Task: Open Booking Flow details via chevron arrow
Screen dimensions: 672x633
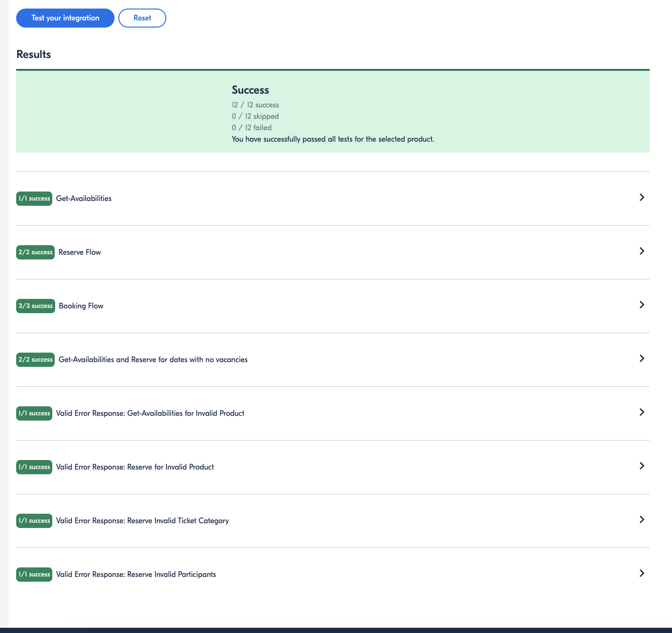Action: [x=642, y=305]
